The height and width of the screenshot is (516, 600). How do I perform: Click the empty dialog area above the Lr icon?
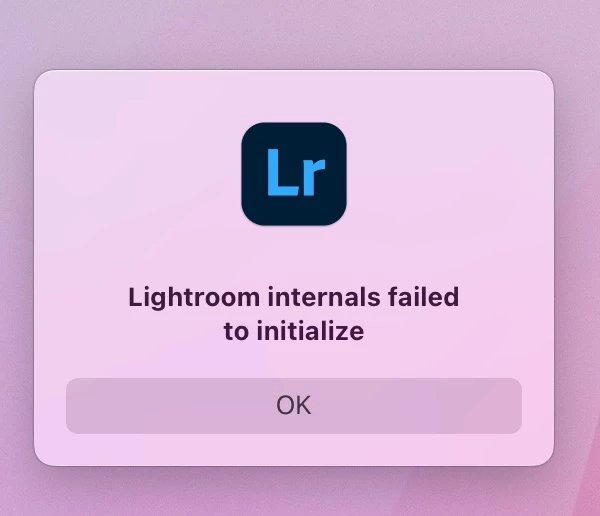294,96
